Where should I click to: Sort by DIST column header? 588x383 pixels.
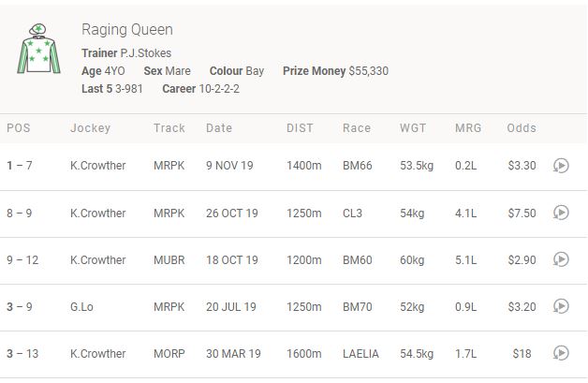point(301,127)
